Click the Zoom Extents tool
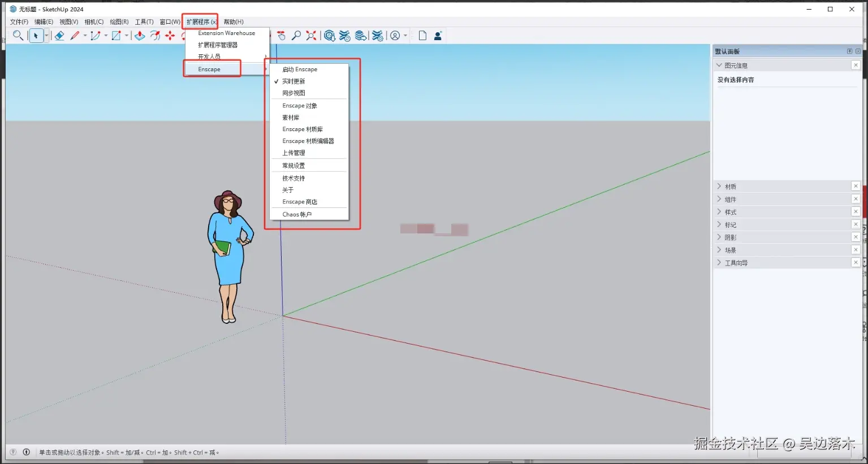The height and width of the screenshot is (464, 868). 311,36
